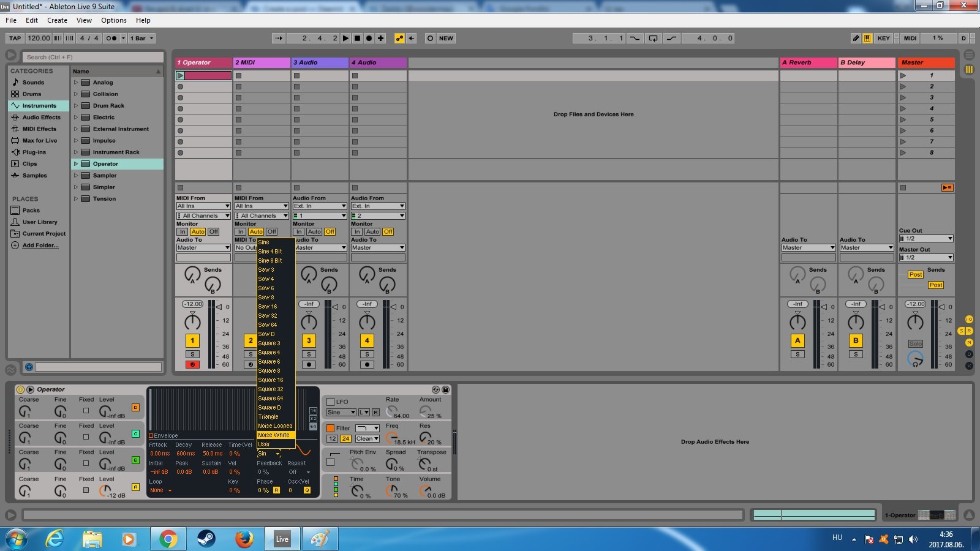The height and width of the screenshot is (551, 980).
Task: Select the Drums category icon
Action: pyautogui.click(x=15, y=94)
